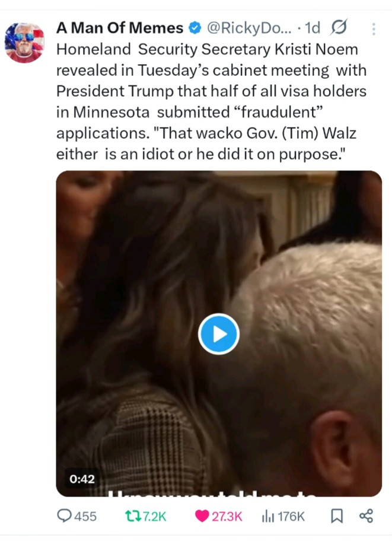
Task: Click the share post icon
Action: (x=366, y=516)
